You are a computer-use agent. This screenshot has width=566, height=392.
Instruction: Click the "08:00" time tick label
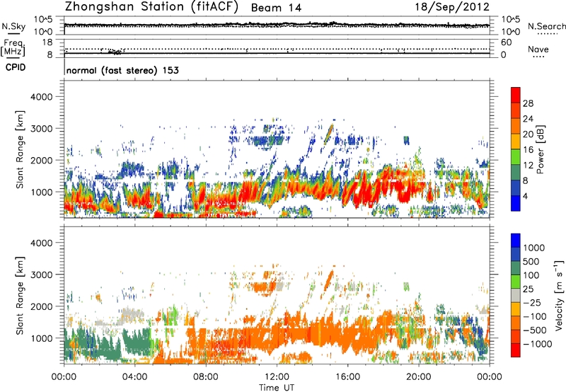[206, 377]
